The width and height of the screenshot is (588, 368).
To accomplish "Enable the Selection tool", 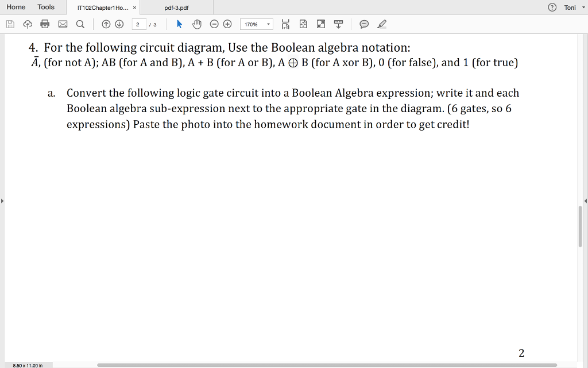I will pos(180,24).
